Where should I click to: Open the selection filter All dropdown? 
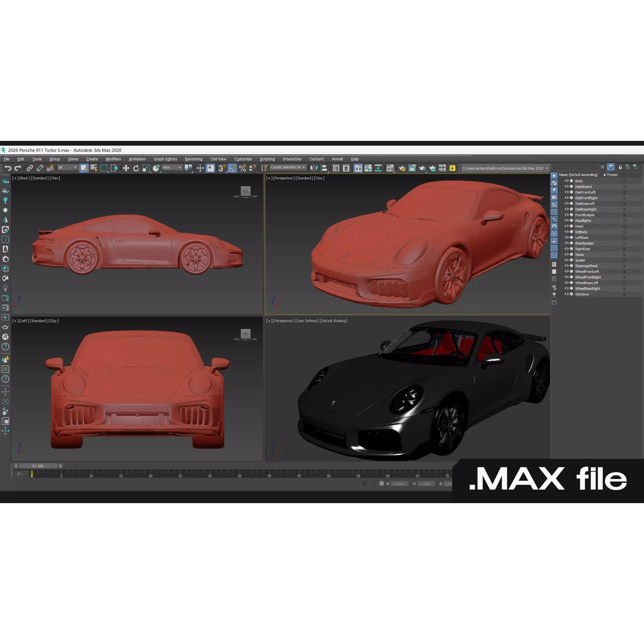68,167
